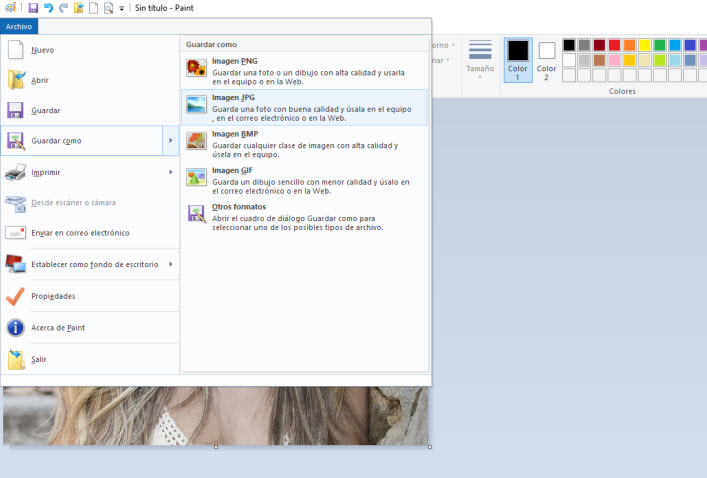Expand the fondo de escritorio submenu arrow
This screenshot has width=707, height=478.
pos(170,264)
